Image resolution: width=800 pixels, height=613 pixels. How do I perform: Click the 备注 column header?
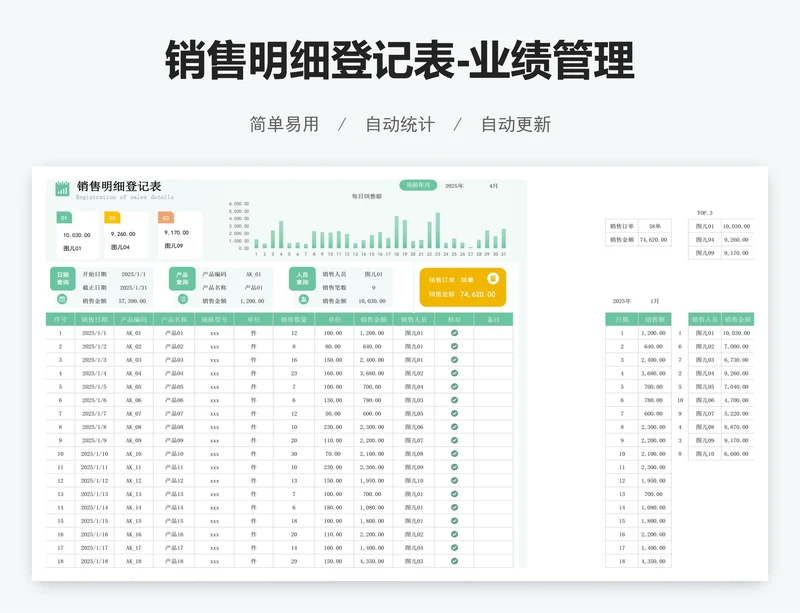tap(493, 320)
